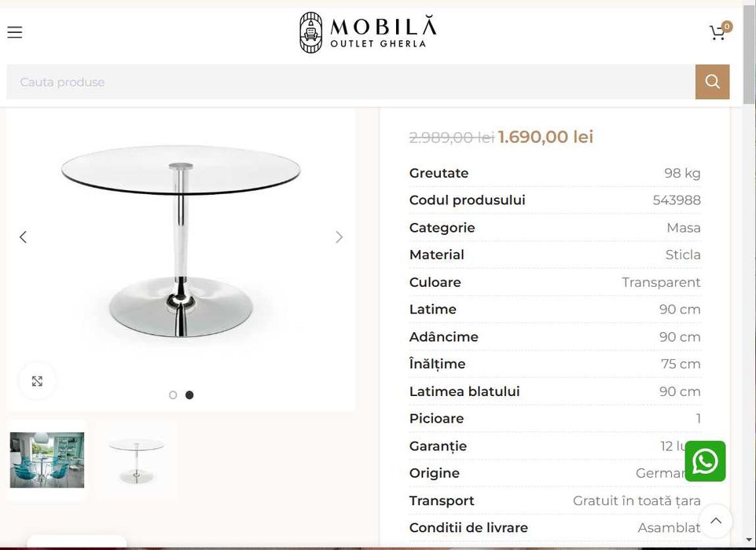Expand product image to fullscreen

tap(37, 381)
